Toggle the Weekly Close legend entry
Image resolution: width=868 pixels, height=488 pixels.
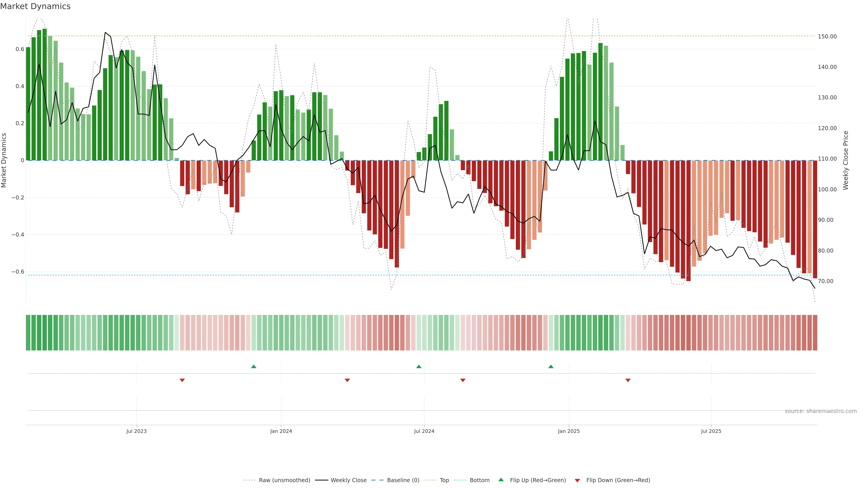(x=348, y=480)
